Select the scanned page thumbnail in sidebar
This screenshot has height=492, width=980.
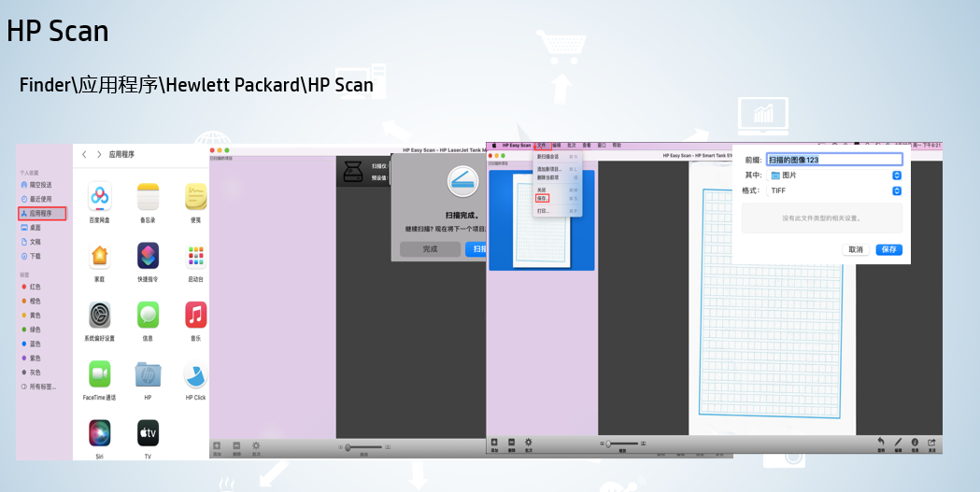(541, 220)
